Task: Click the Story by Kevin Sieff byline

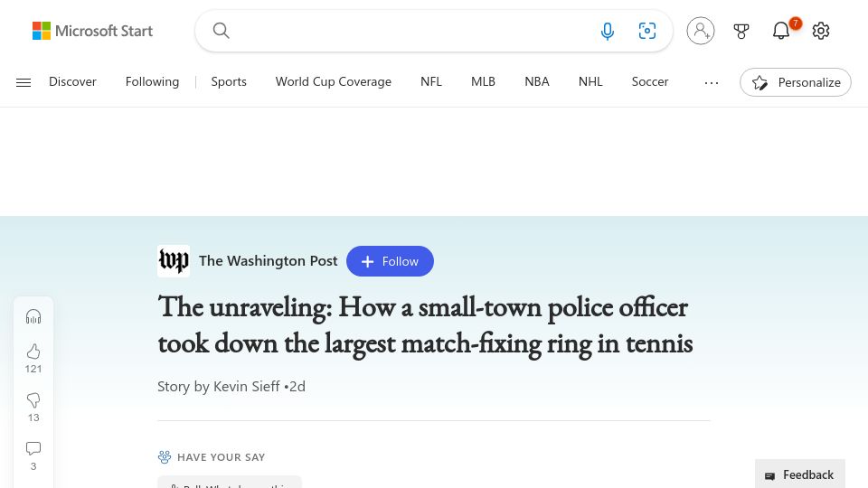Action: [219, 386]
